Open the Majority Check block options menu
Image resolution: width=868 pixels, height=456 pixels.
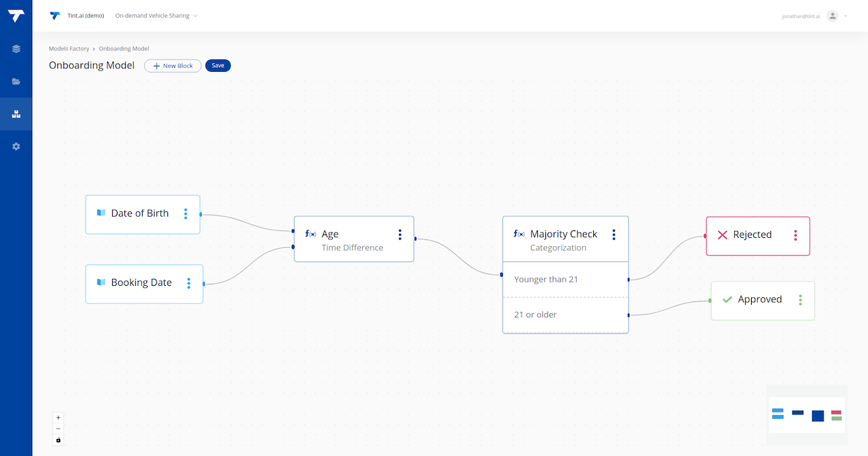pyautogui.click(x=613, y=234)
